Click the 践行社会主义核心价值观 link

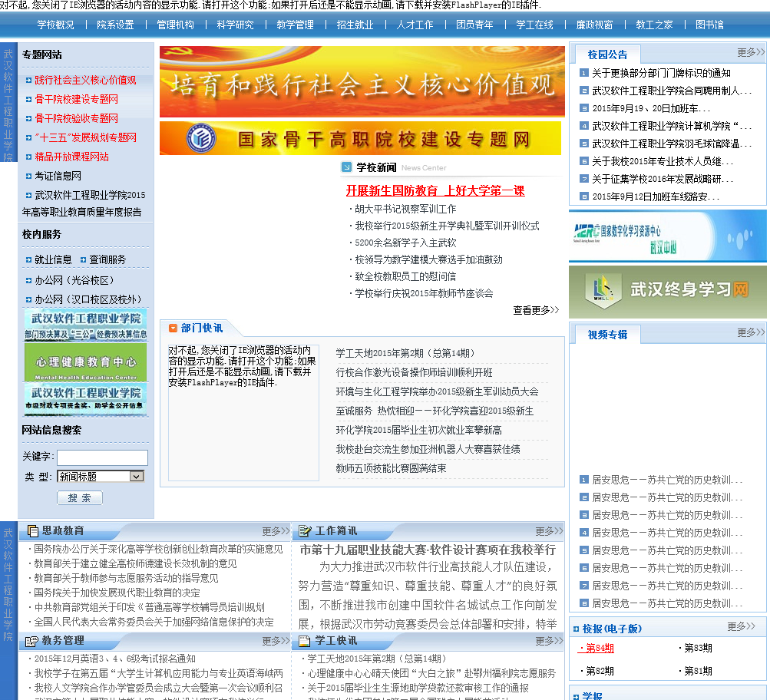85,80
